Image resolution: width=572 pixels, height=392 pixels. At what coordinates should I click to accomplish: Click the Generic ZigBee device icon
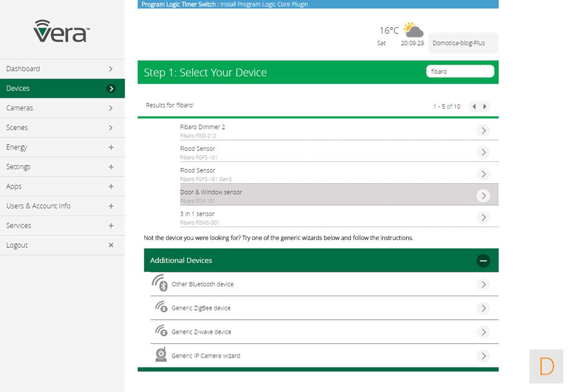pyautogui.click(x=161, y=308)
